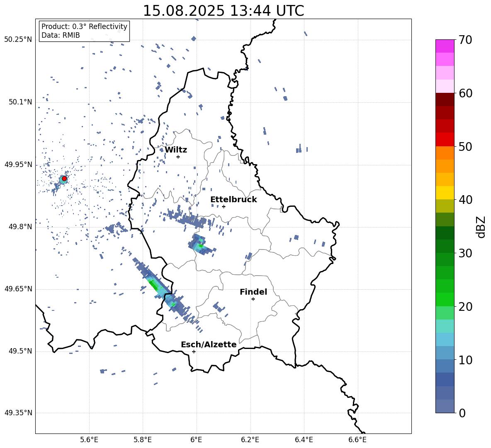Image resolution: width=491 pixels, height=448 pixels.
Task: Click the Findel station cross marker
Action: tap(253, 299)
